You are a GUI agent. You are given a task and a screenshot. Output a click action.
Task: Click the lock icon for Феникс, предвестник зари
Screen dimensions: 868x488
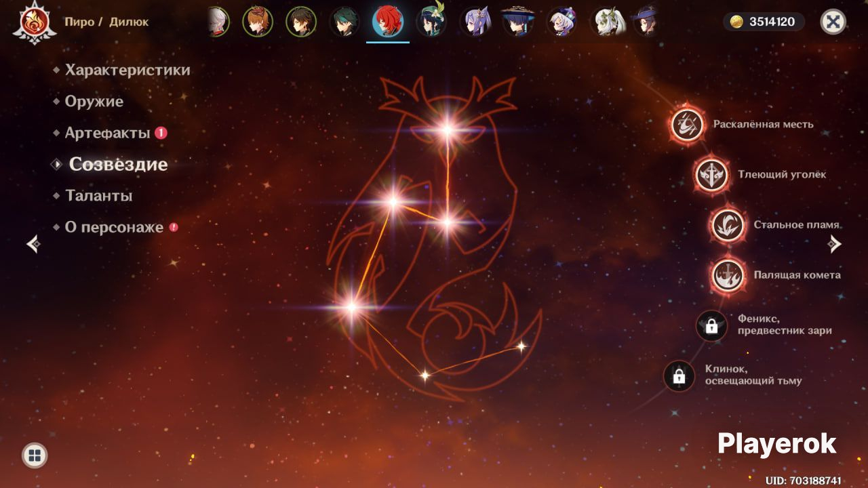(x=711, y=326)
